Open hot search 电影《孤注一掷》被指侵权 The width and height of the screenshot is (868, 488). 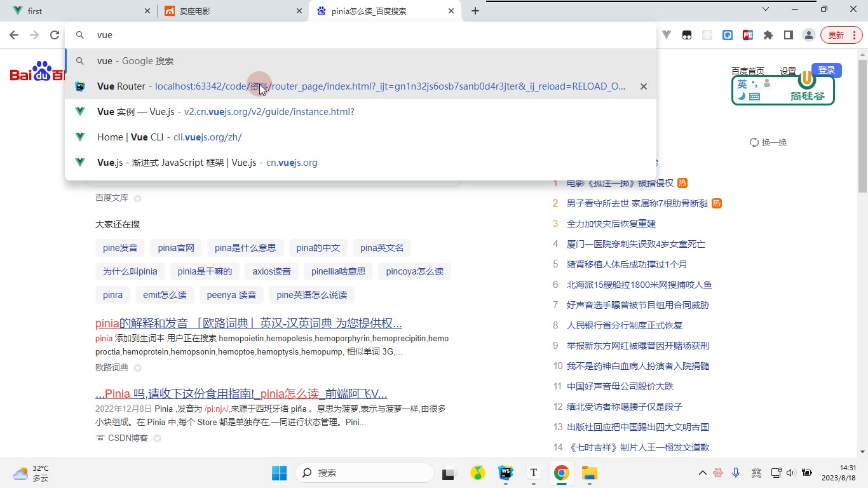[x=620, y=183]
